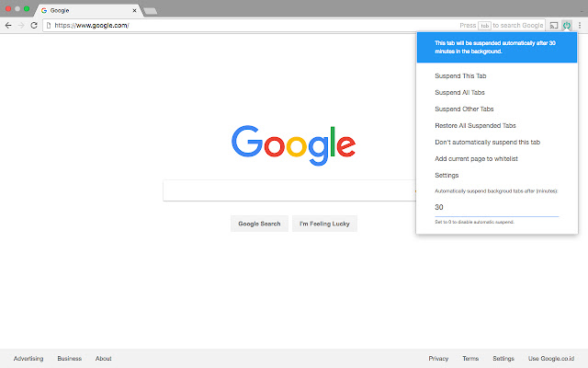The height and width of the screenshot is (368, 588).
Task: Click the red close window button
Action: (8, 8)
